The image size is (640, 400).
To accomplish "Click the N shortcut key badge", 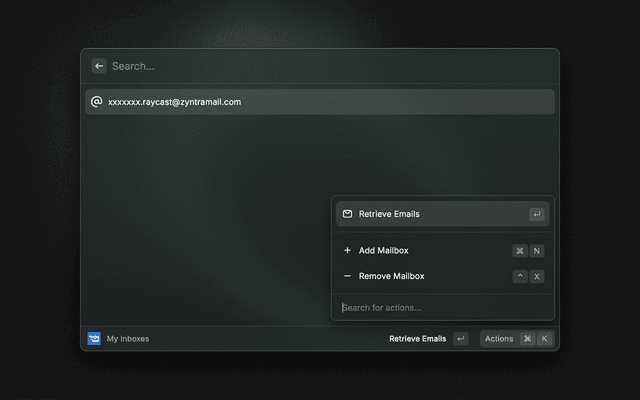I will coord(537,251).
